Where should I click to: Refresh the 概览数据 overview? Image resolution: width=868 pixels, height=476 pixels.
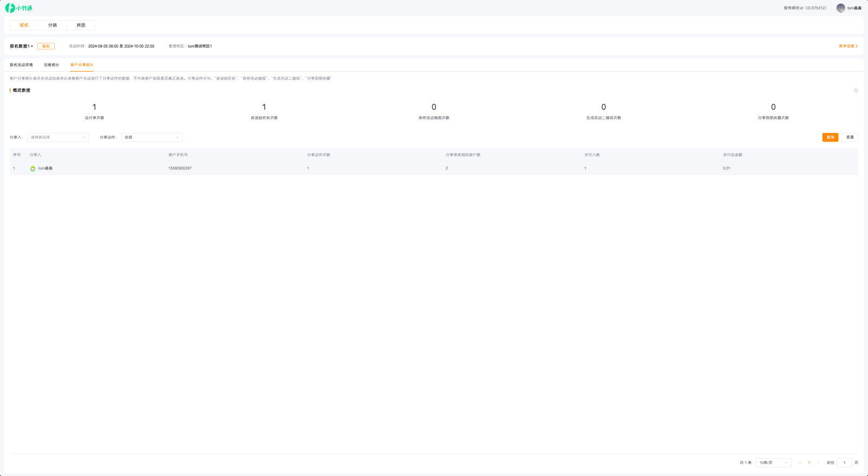[856, 91]
